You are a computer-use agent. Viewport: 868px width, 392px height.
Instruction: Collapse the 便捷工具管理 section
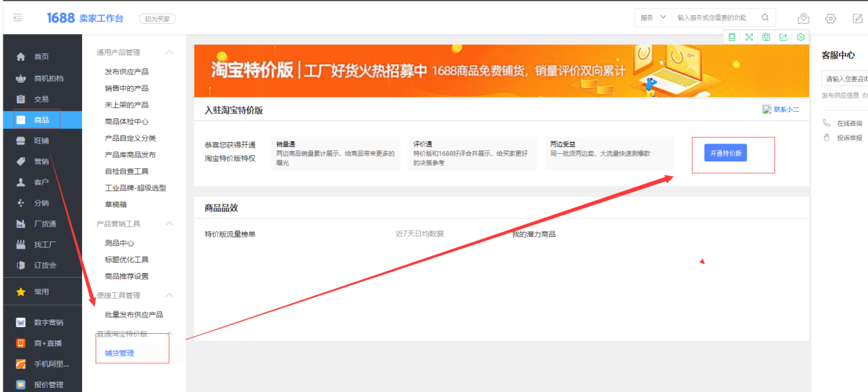pyautogui.click(x=170, y=296)
